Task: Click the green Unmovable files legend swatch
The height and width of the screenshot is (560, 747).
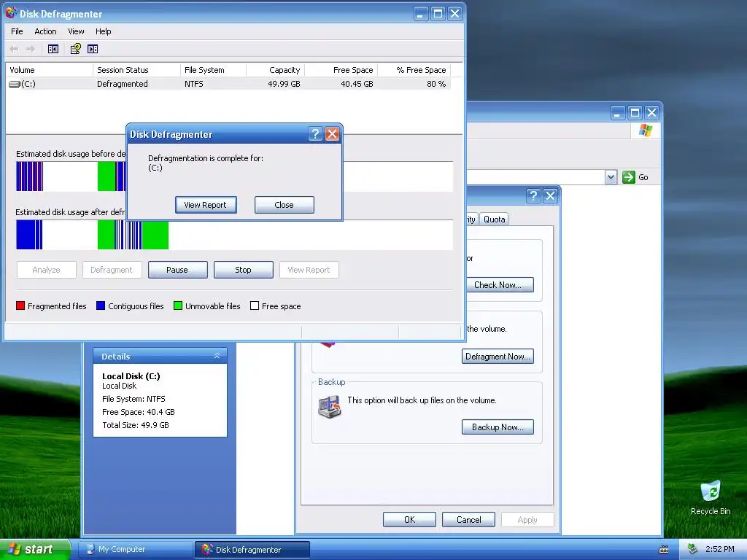Action: [x=178, y=306]
